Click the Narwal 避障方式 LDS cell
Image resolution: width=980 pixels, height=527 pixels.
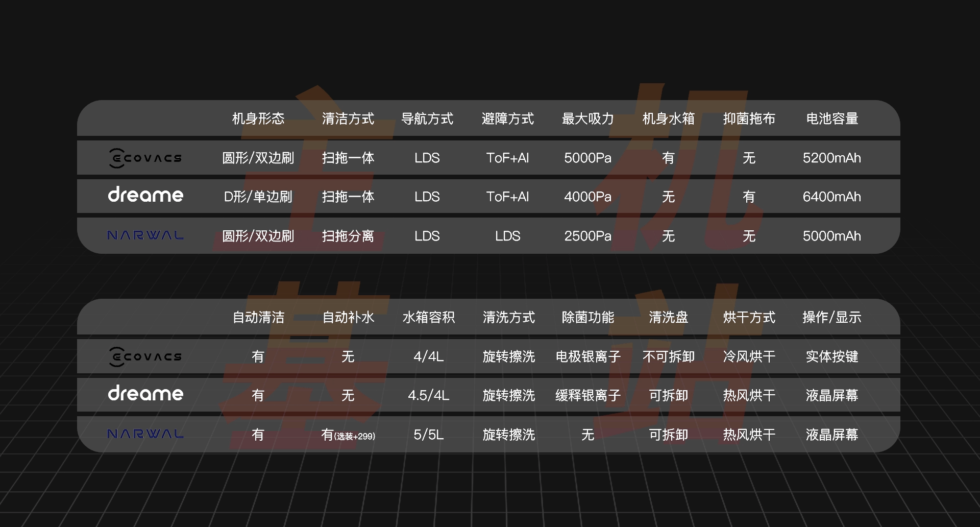[x=508, y=236]
